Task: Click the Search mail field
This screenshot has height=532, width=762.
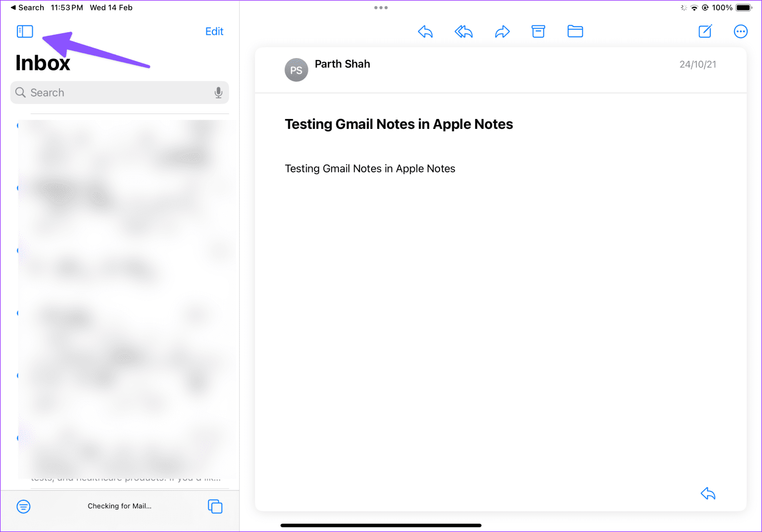Action: click(120, 93)
